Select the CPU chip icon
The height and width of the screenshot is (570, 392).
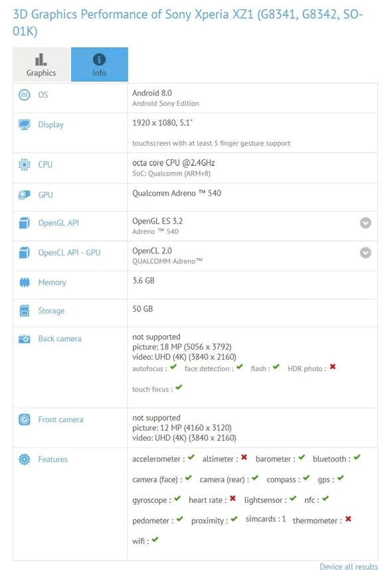[x=25, y=164]
